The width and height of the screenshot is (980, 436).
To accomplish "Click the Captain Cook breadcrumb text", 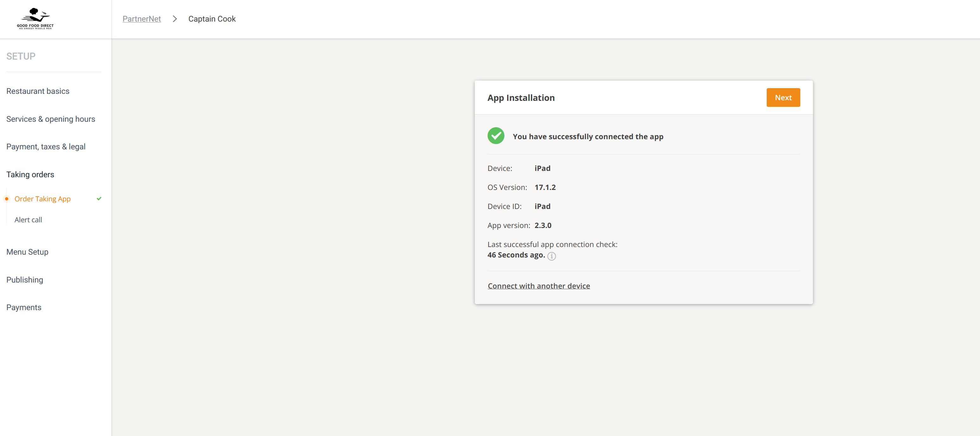I will pos(212,19).
